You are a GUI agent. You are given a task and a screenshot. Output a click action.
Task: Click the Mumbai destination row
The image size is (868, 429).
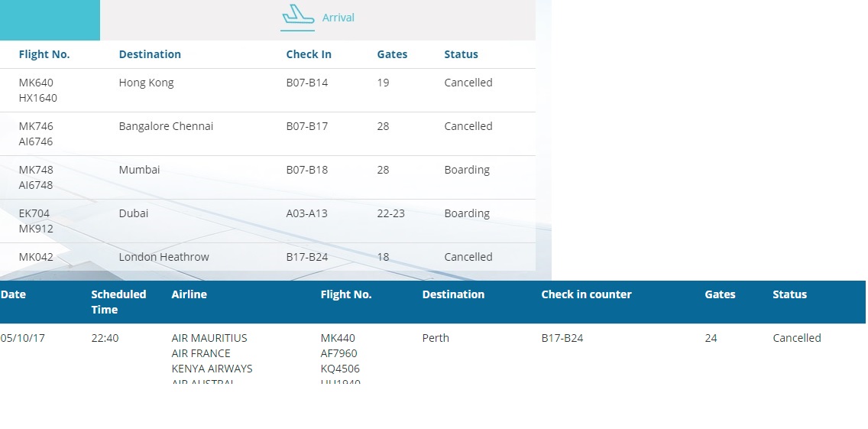(139, 170)
